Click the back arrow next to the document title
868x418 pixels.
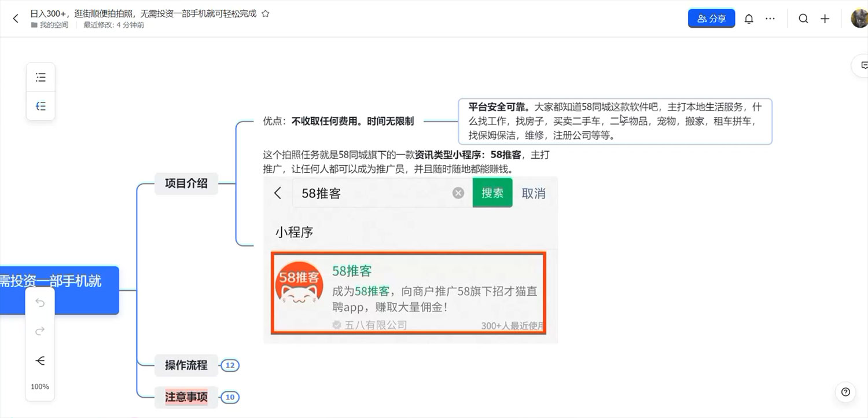[x=15, y=18]
